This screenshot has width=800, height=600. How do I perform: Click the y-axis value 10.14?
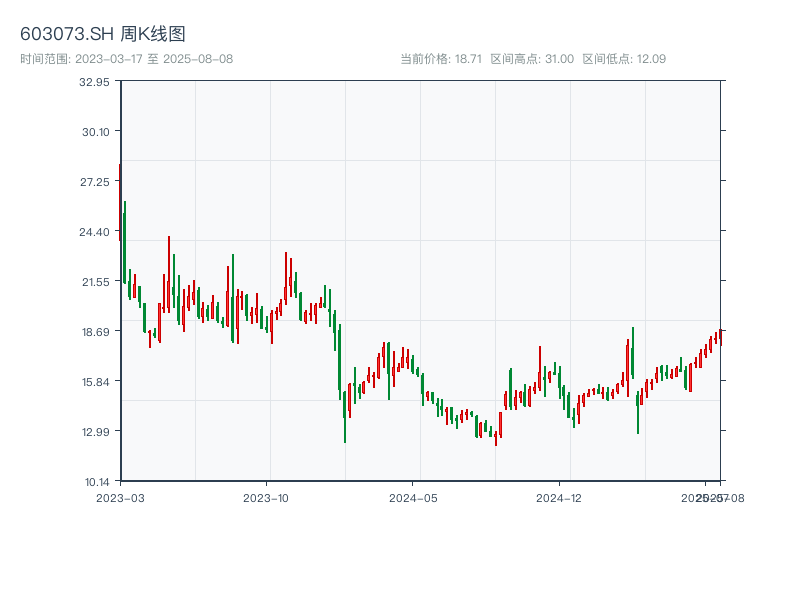click(x=97, y=482)
